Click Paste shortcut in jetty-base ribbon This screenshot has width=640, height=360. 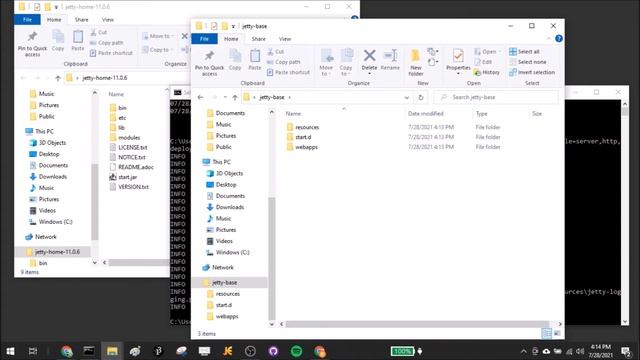coord(288,72)
